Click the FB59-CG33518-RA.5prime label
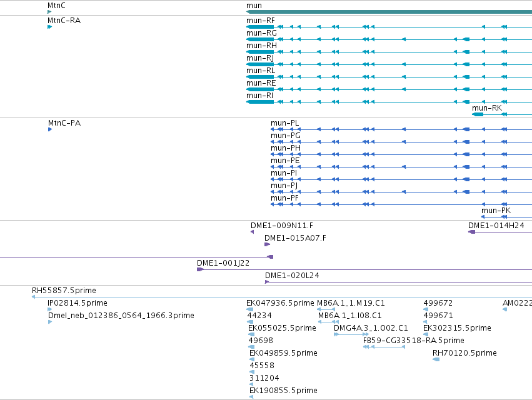532x400 pixels. [x=414, y=341]
